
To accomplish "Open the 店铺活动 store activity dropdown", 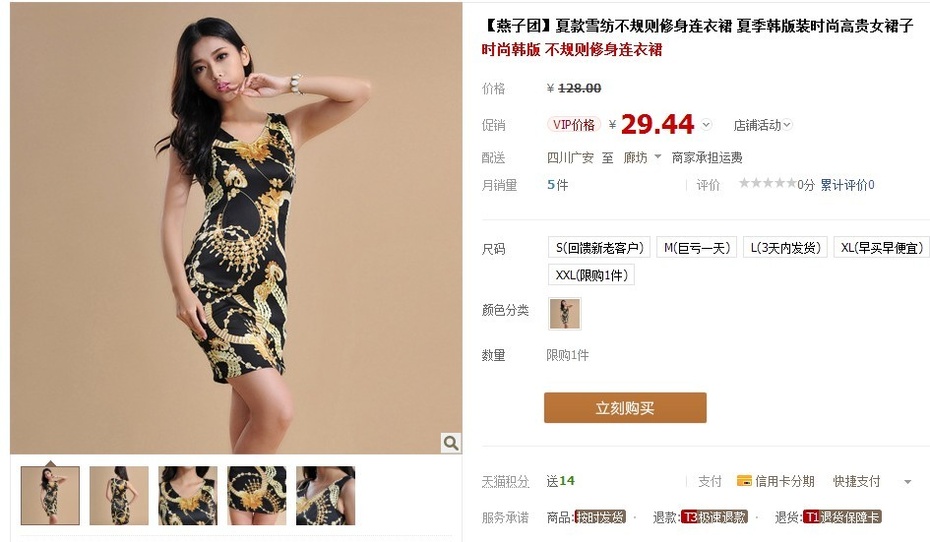I will coord(762,125).
